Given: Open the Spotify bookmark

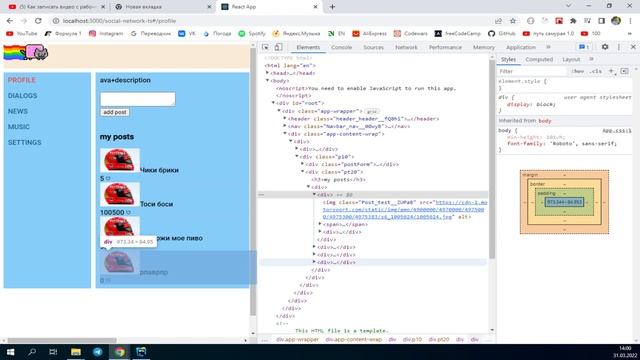Looking at the screenshot, I should coord(252,33).
